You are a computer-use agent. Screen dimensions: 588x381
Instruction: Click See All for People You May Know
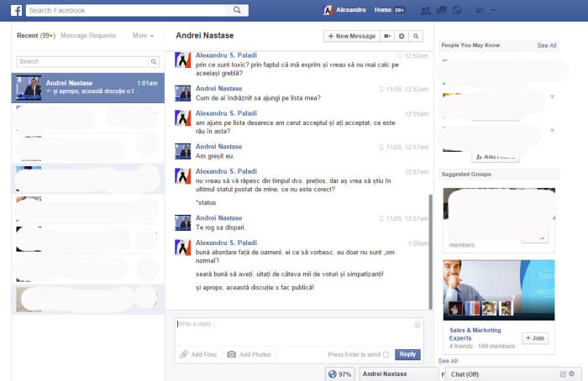[546, 45]
